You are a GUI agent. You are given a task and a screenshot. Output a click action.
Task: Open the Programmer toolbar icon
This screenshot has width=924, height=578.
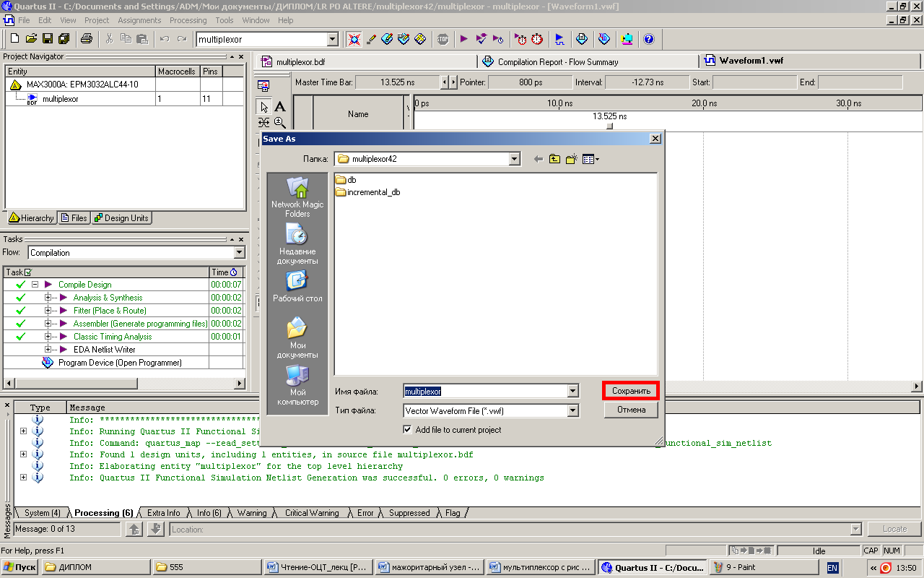605,38
